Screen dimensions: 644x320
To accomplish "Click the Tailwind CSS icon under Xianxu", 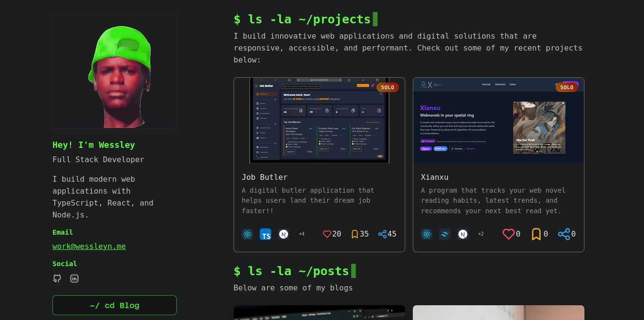I will (x=445, y=234).
